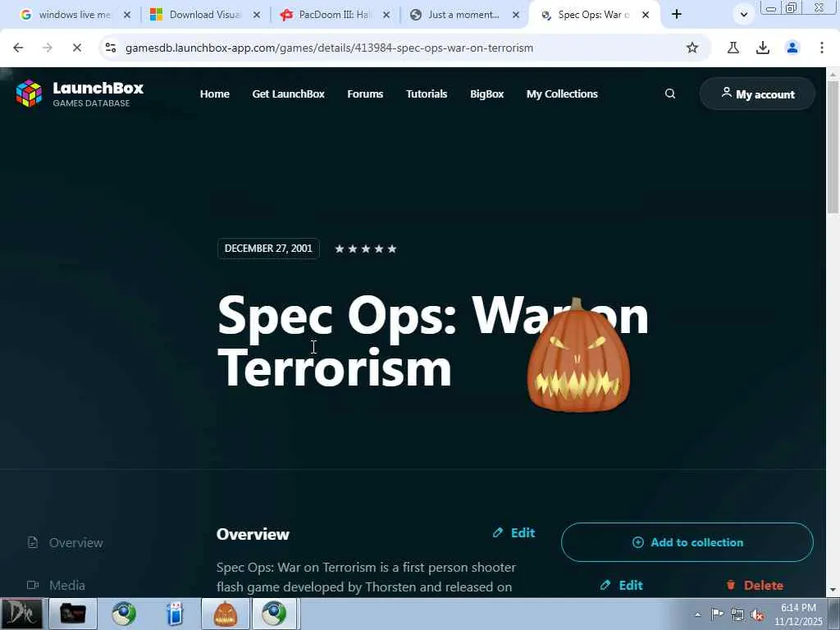Open the Chrome downloads icon
Image resolution: width=840 pixels, height=630 pixels.
762,48
